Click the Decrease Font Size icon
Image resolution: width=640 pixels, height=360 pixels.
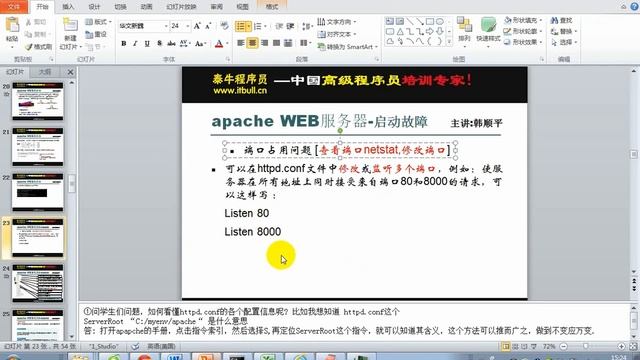(x=209, y=26)
